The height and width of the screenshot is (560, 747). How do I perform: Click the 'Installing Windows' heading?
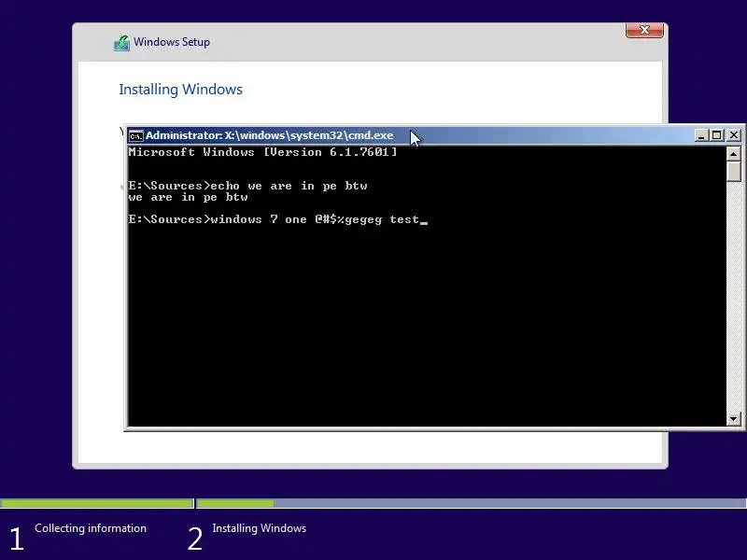click(x=180, y=90)
